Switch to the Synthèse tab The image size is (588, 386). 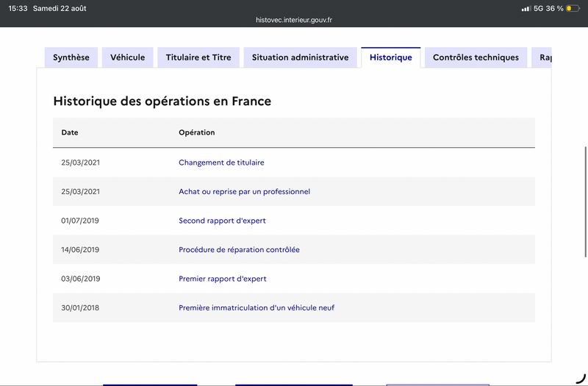(x=71, y=57)
